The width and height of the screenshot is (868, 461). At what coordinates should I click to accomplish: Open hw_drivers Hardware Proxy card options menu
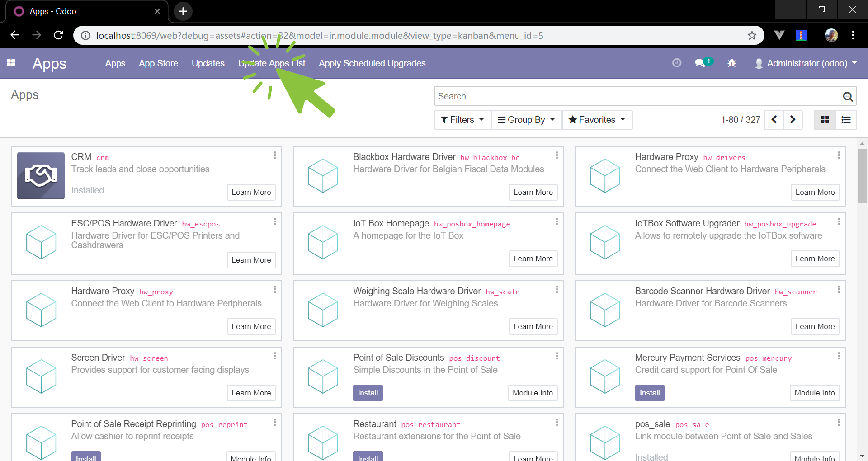pyautogui.click(x=839, y=155)
